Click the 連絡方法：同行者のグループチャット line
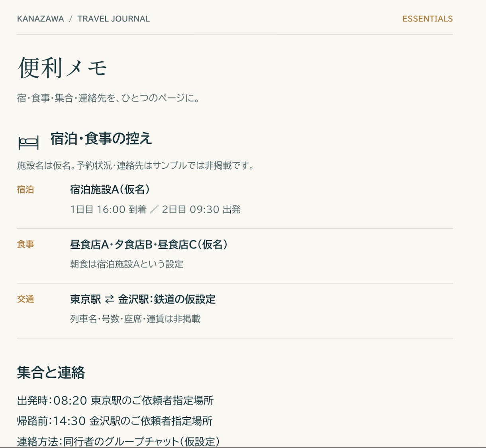 118,441
